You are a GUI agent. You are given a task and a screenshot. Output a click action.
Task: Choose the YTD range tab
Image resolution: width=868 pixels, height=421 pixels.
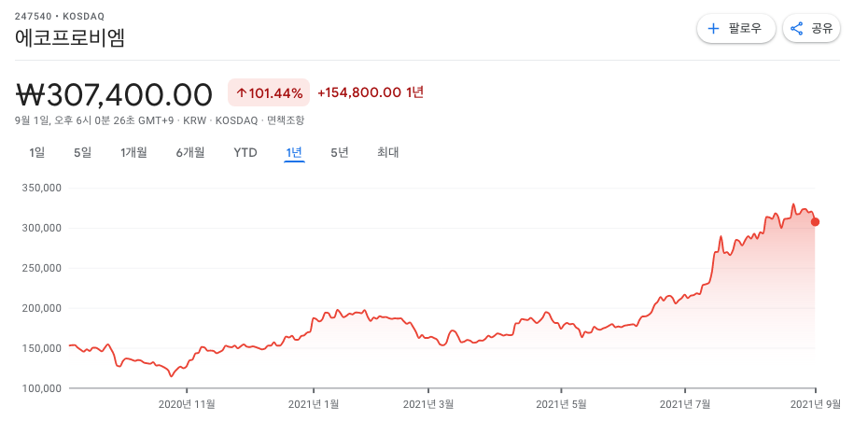click(x=245, y=153)
